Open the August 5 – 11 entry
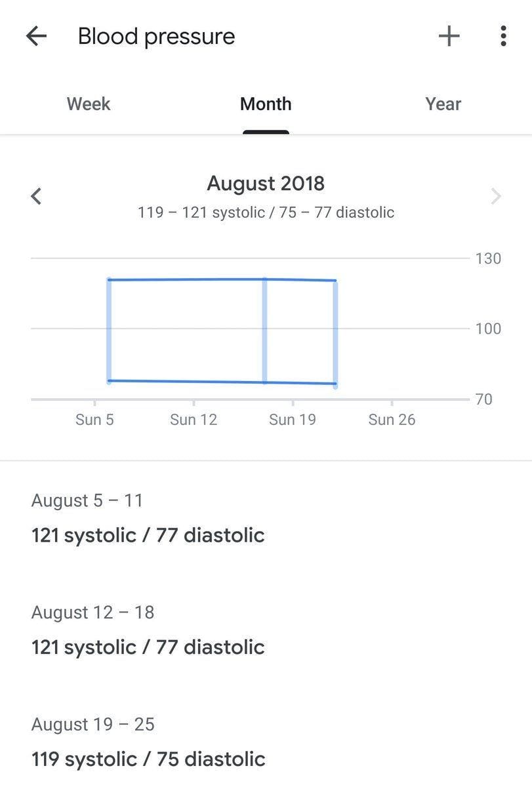 coord(148,518)
